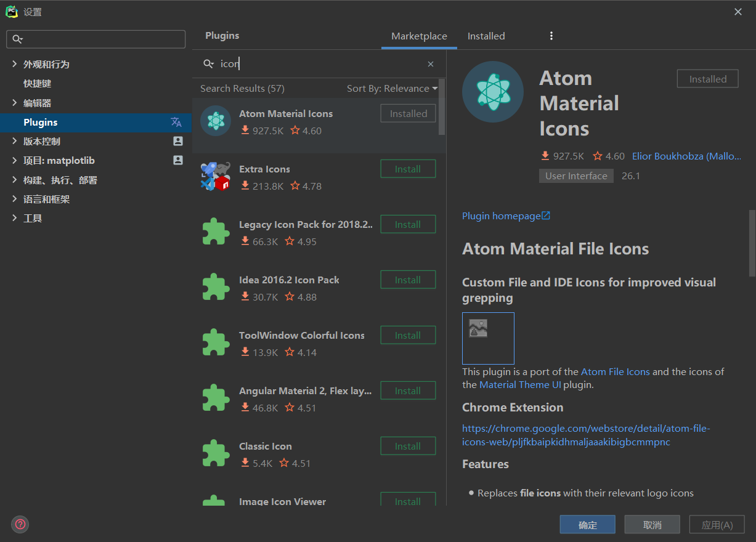Clear the plugin search text with X
Image resolution: width=756 pixels, height=542 pixels.
click(x=431, y=64)
